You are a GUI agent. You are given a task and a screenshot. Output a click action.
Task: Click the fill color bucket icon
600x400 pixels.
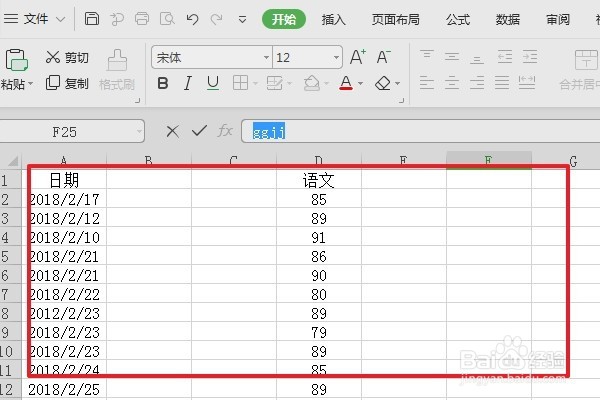pos(312,83)
